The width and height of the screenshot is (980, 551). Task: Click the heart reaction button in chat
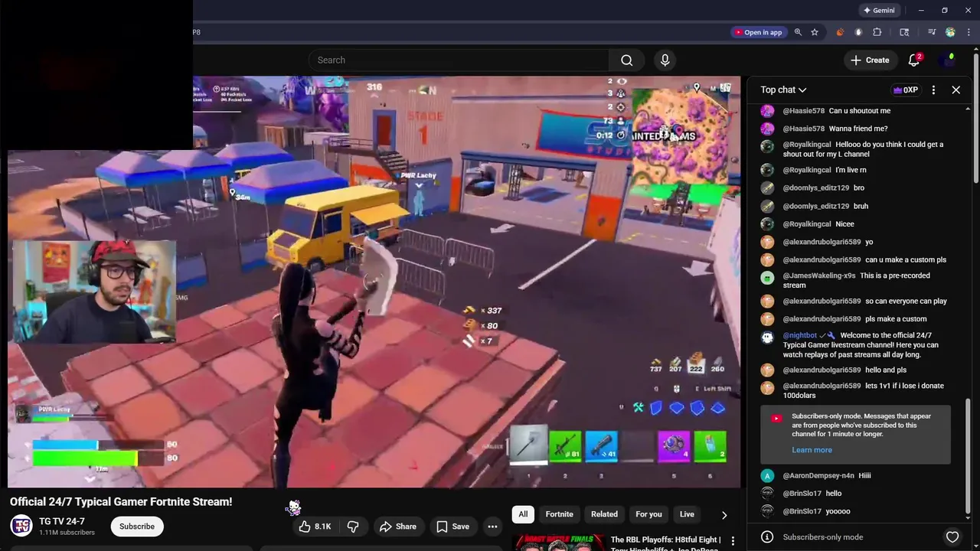(952, 537)
